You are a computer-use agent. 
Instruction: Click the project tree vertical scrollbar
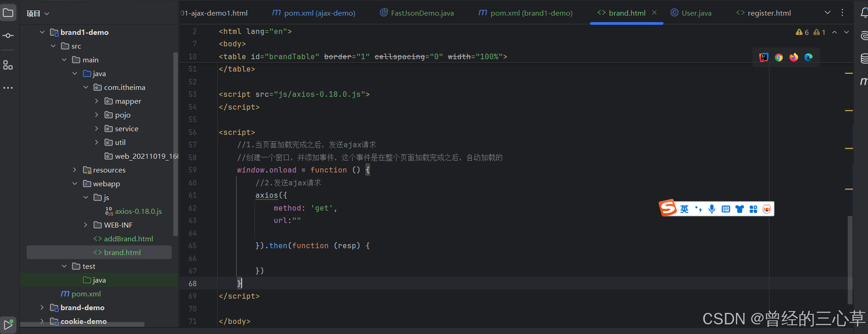[175, 145]
